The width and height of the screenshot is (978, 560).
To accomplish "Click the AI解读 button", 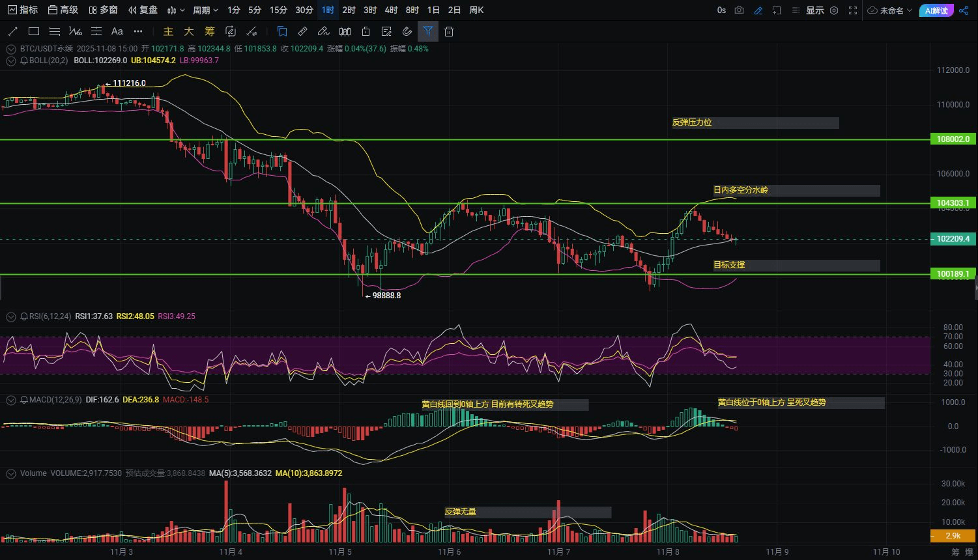I will tap(936, 10).
